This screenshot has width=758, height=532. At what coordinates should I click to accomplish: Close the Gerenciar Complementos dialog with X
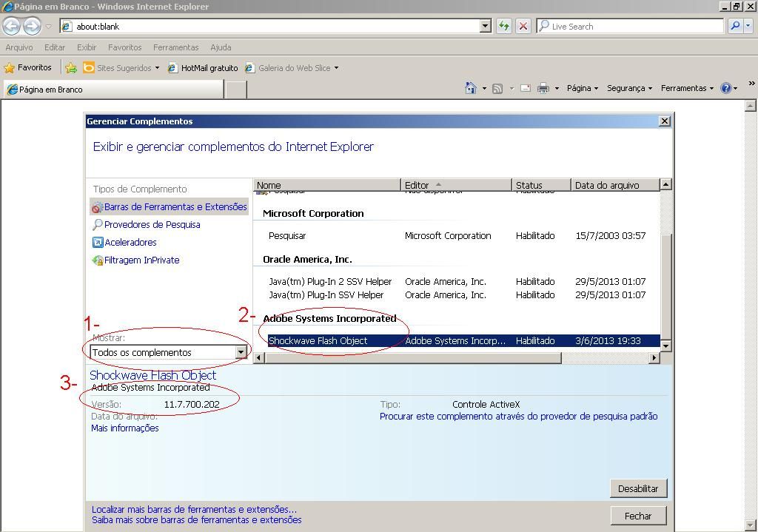(x=665, y=121)
